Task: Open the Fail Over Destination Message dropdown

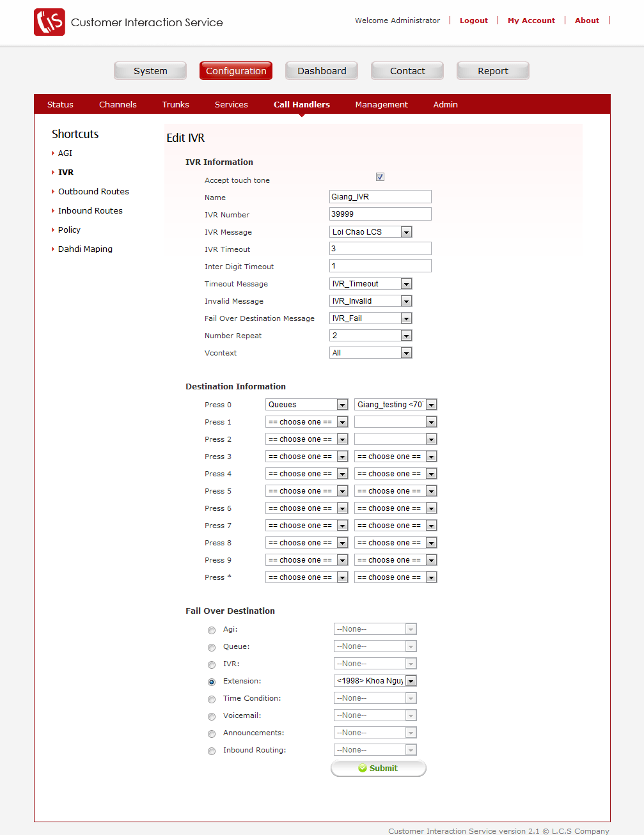Action: 371,318
